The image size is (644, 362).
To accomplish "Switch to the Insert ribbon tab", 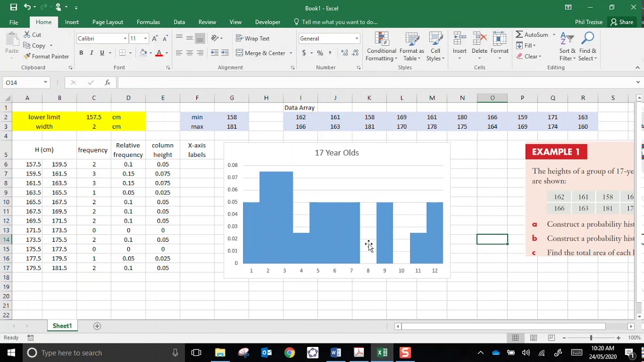I will pos(71,22).
